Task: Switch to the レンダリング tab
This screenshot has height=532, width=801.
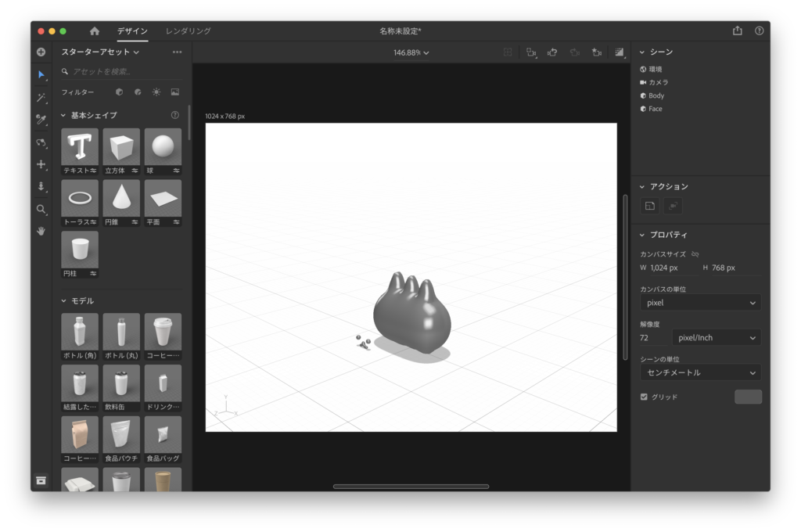Action: (188, 31)
